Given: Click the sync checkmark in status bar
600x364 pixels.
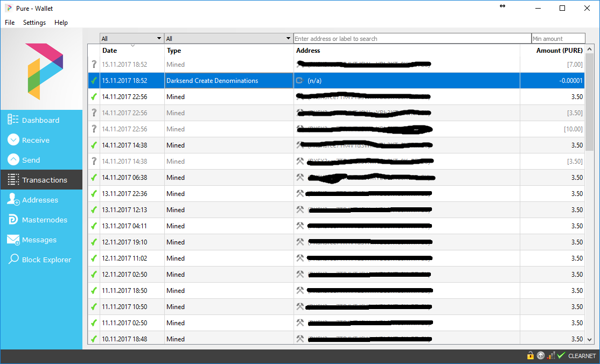Looking at the screenshot, I should 561,355.
